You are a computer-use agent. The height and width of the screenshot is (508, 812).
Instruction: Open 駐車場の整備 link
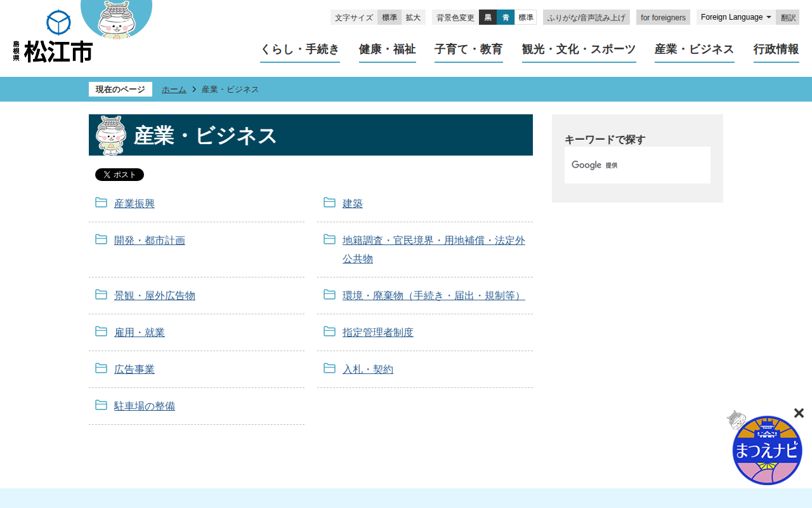pyautogui.click(x=145, y=406)
